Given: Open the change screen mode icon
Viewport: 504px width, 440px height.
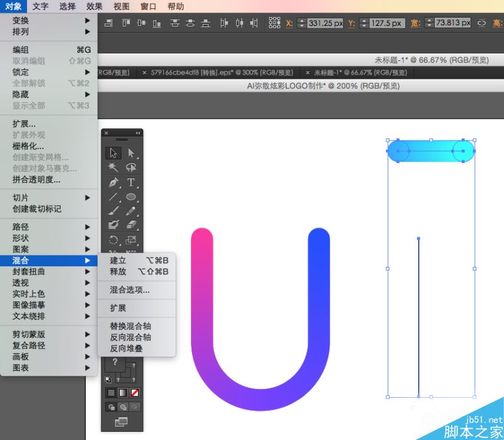Looking at the screenshot, I should (x=121, y=422).
